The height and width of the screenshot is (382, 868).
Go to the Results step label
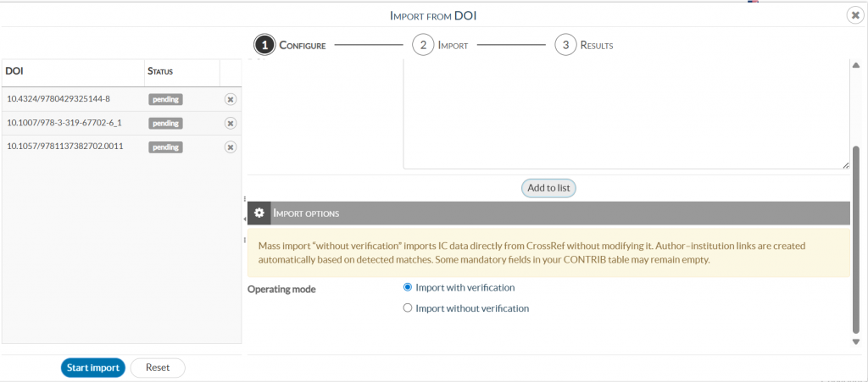tap(596, 46)
